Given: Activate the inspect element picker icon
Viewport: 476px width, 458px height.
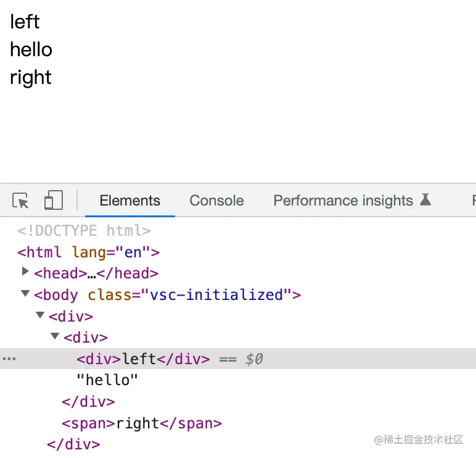Looking at the screenshot, I should coord(20,201).
